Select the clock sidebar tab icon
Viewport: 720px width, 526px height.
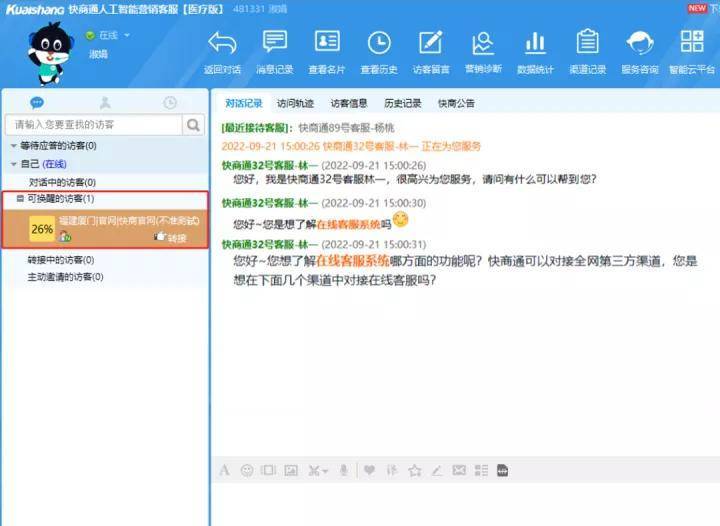[x=170, y=103]
